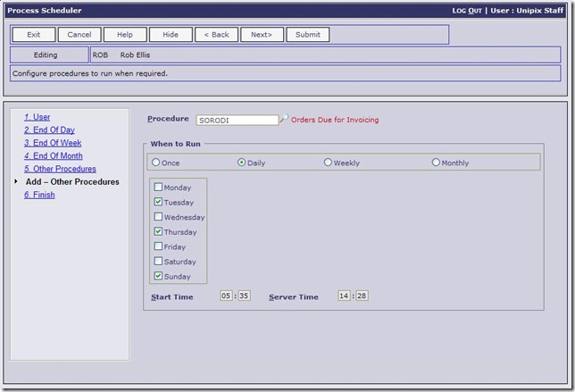575x392 pixels.
Task: Jump to the Finish step link
Action: pyautogui.click(x=39, y=195)
